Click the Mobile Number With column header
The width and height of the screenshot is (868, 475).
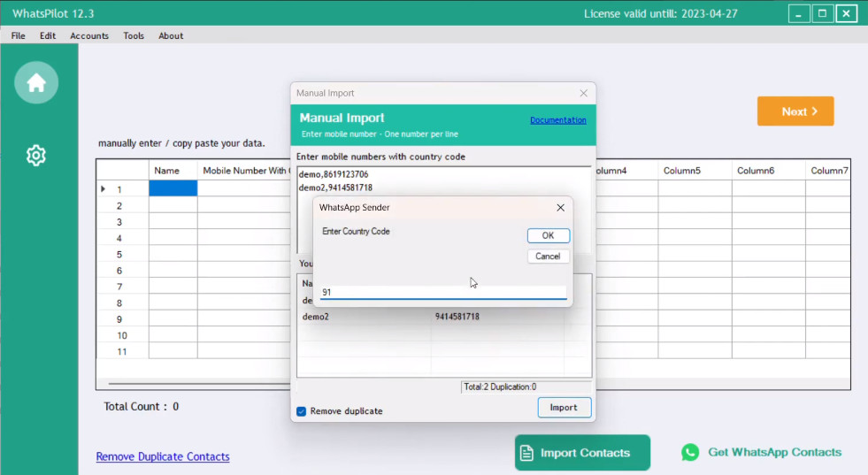coord(244,171)
